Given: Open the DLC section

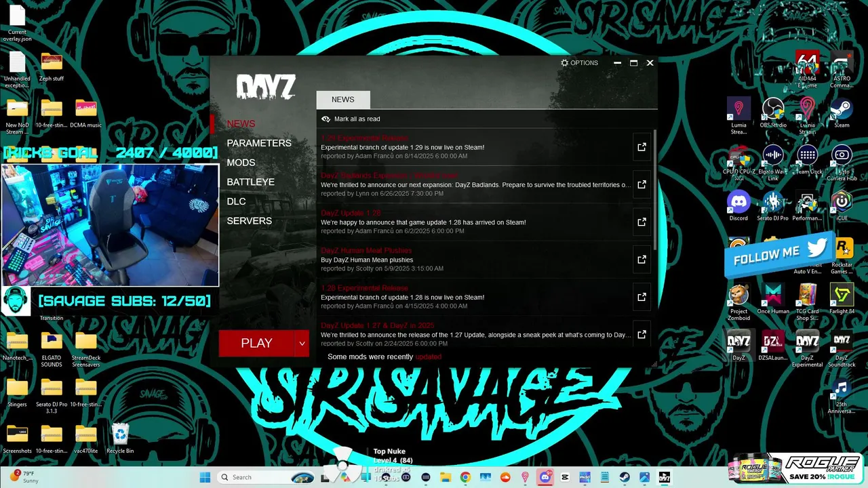Looking at the screenshot, I should pyautogui.click(x=237, y=201).
